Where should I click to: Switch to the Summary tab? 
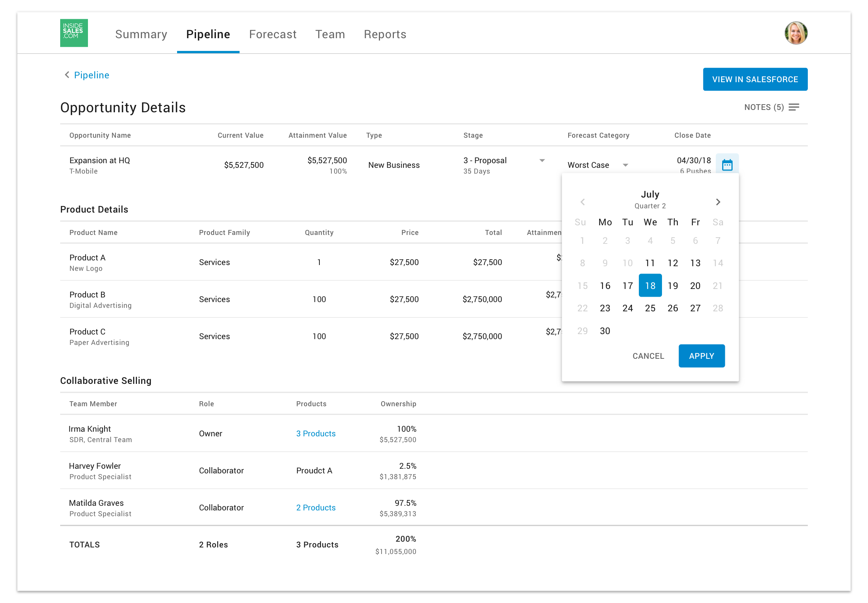(x=141, y=34)
